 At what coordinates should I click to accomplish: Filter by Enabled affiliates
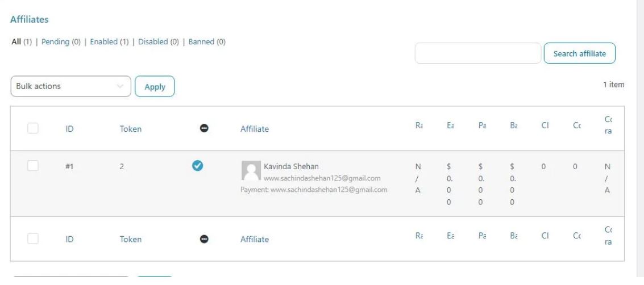[103, 42]
